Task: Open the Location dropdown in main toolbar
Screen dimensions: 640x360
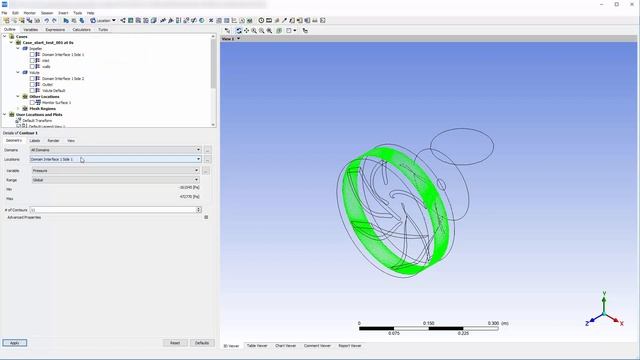Action: (x=103, y=20)
